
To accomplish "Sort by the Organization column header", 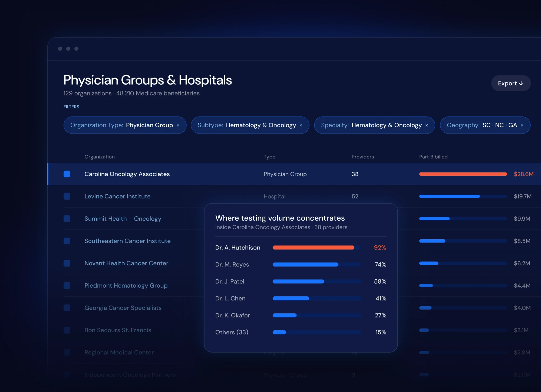I will tap(100, 157).
